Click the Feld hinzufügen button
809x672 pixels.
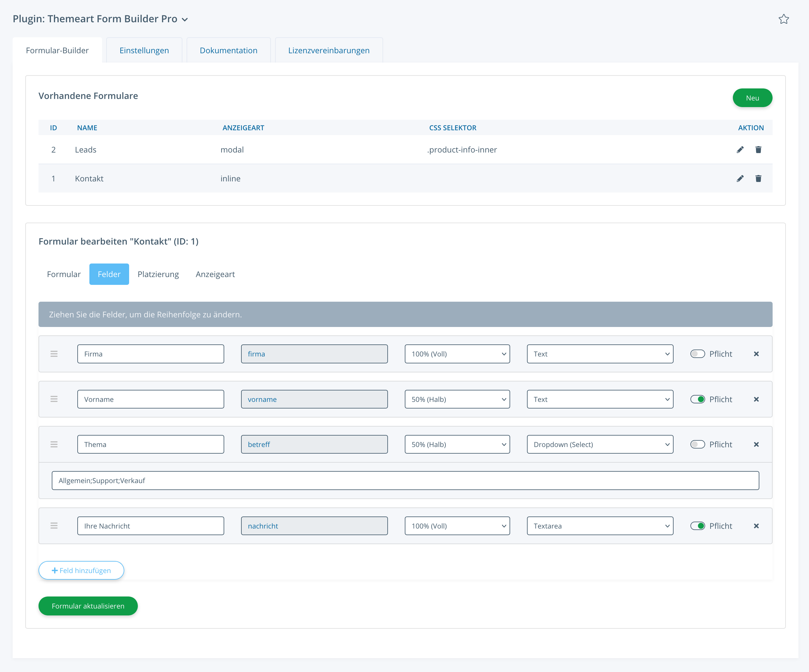click(x=81, y=570)
